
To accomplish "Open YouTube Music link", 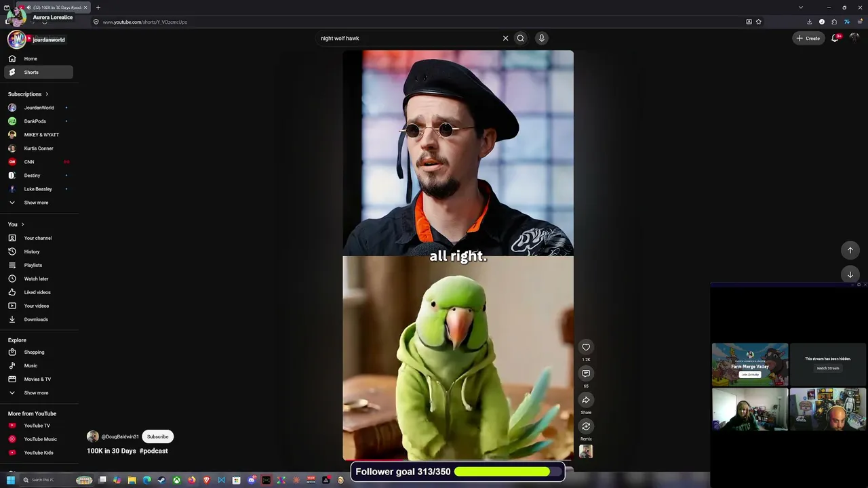I will point(39,439).
